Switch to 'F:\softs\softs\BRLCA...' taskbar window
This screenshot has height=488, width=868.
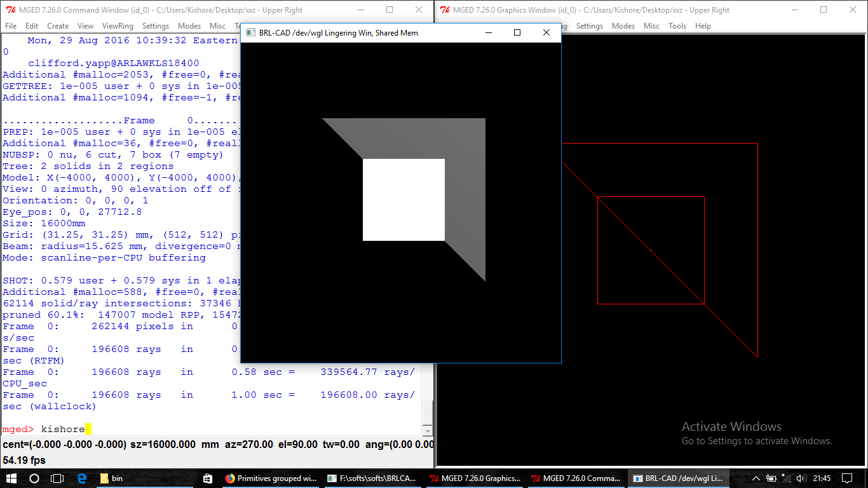pyautogui.click(x=372, y=478)
